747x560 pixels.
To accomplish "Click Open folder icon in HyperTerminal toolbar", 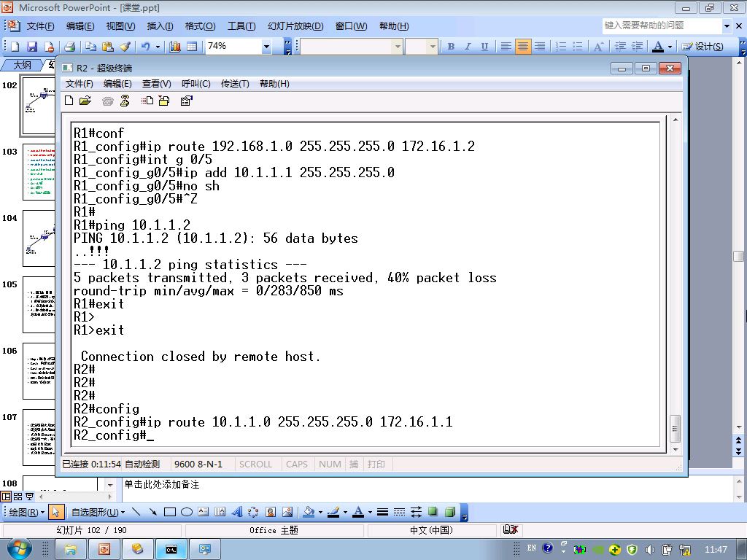I will tap(85, 101).
